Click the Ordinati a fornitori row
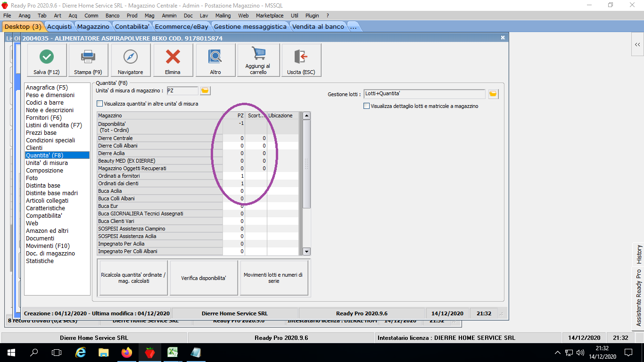This screenshot has width=644, height=362. (198, 176)
